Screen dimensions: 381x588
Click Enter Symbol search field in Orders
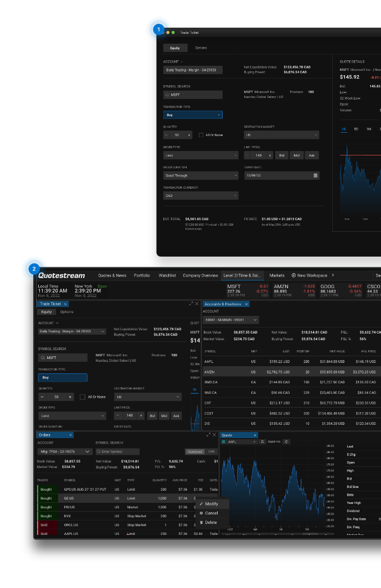(x=117, y=451)
